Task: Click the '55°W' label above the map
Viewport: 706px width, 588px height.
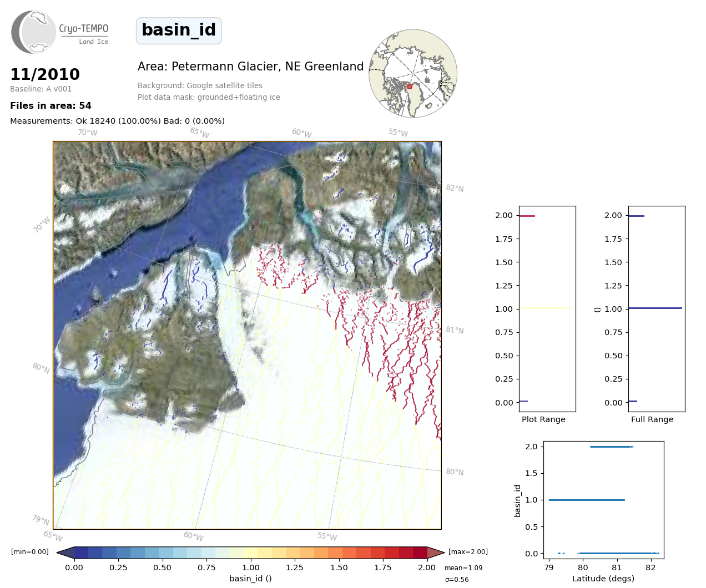Action: (x=398, y=133)
